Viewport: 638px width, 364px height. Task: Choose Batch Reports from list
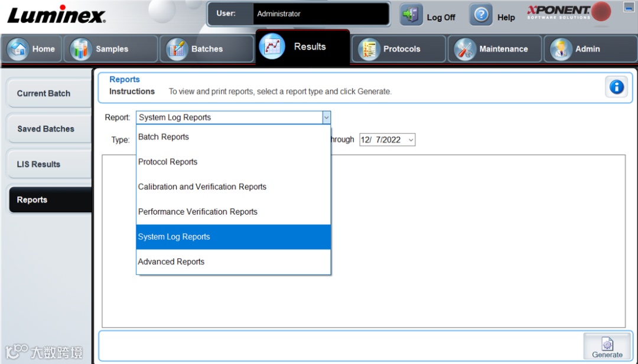click(x=233, y=137)
